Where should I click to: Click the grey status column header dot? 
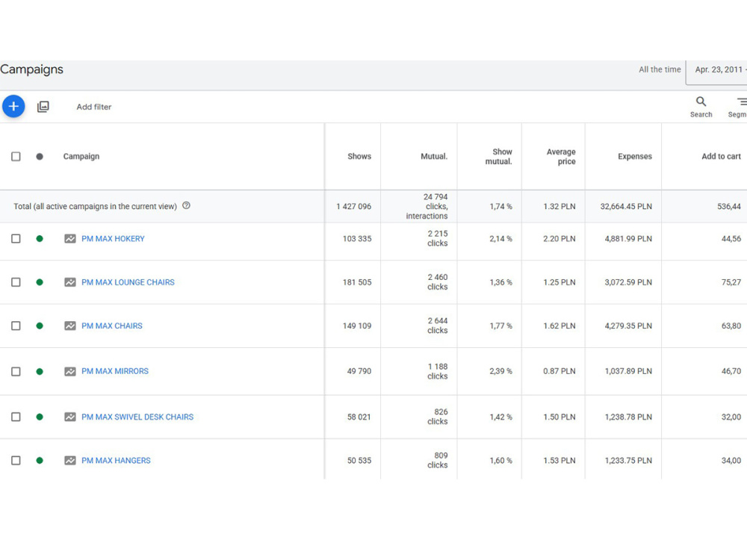(40, 156)
